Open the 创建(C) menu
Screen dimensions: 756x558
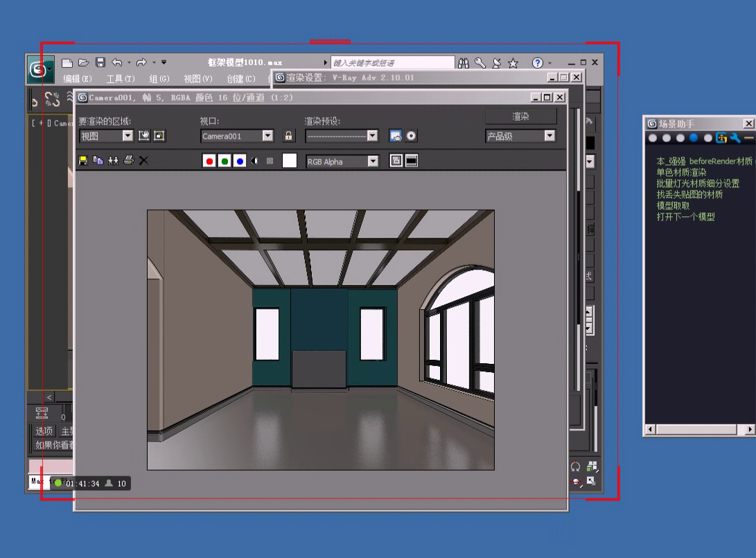click(x=241, y=78)
